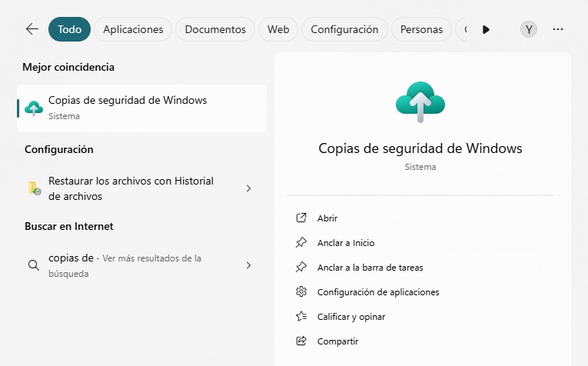Expand chevron next to copias de search
The width and height of the screenshot is (588, 366).
248,265
